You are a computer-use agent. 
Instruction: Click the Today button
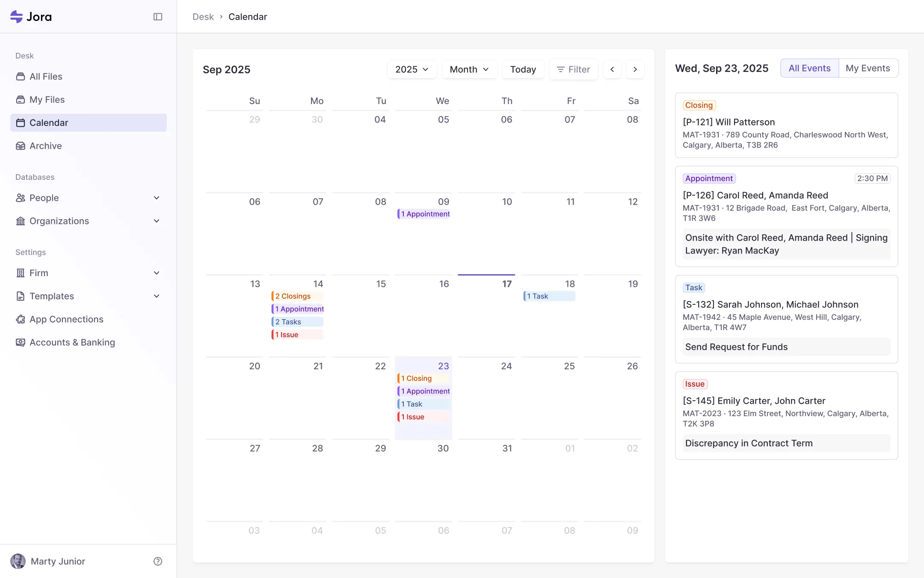click(x=522, y=69)
